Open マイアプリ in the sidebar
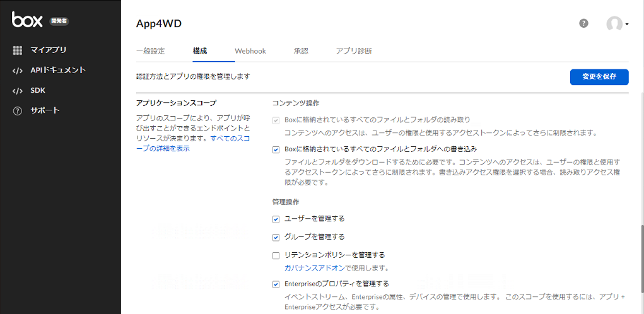Screen dimensions: 644x314 click(49, 50)
